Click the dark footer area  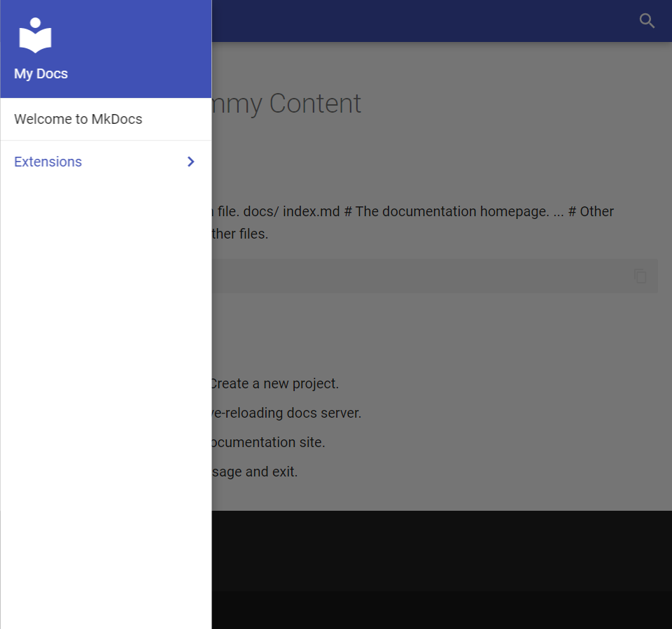(441, 551)
